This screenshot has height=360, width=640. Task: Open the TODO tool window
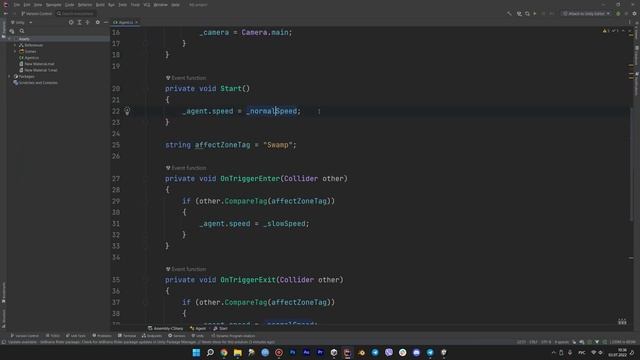[53, 336]
